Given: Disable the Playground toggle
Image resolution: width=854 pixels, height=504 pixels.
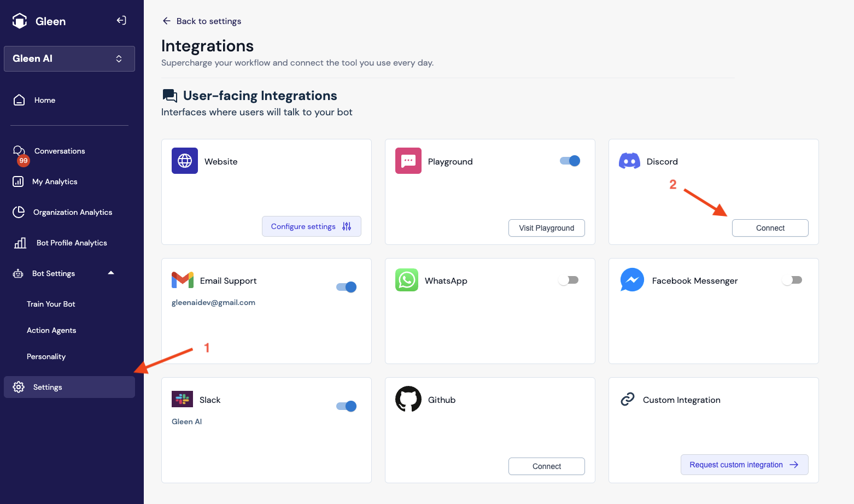Looking at the screenshot, I should click(x=570, y=161).
